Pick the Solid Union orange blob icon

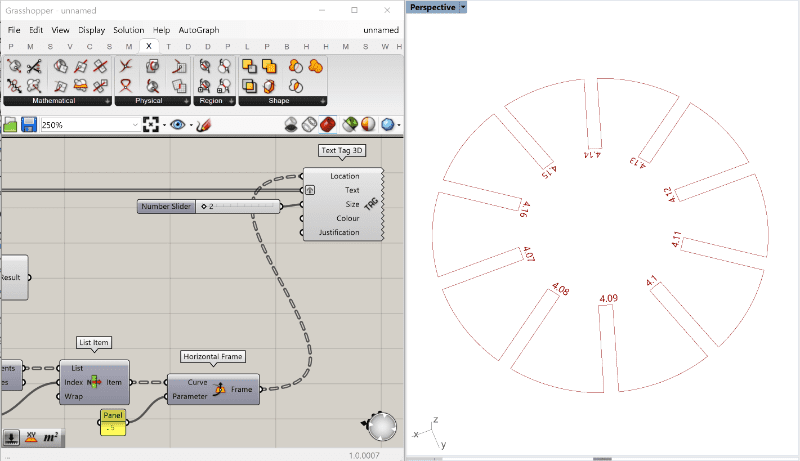[x=315, y=66]
